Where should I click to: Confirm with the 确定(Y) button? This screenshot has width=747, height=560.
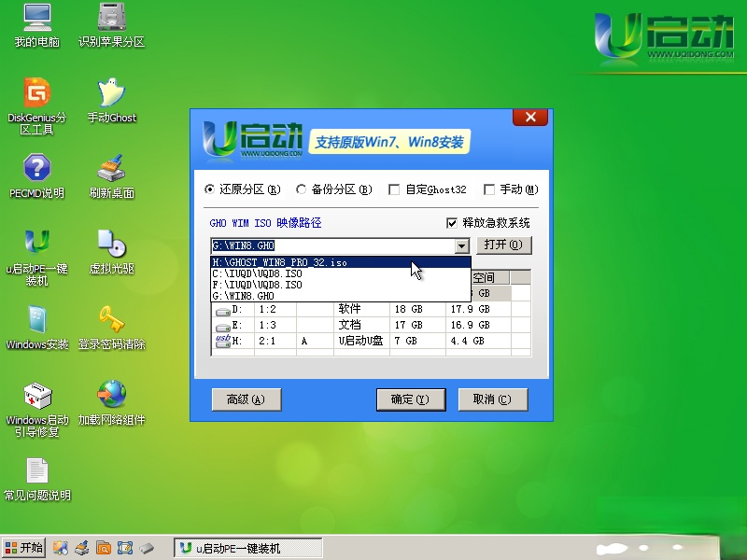[411, 399]
